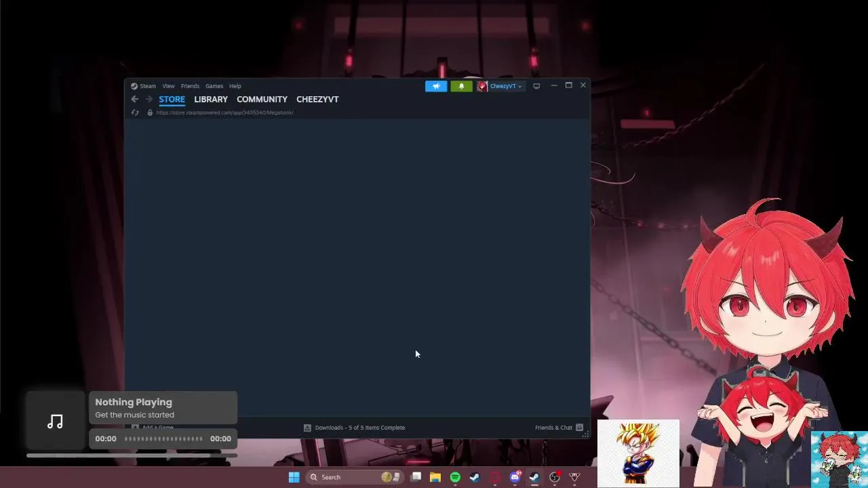Expand the CheezyVT account dropdown
The width and height of the screenshot is (868, 488).
[x=506, y=86]
